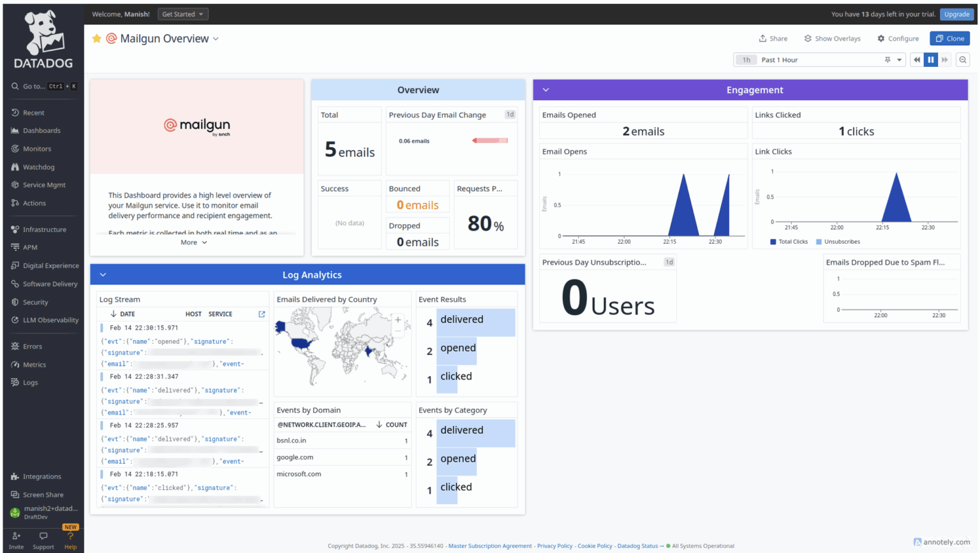Toggle the dashboard favorite star
Image resolution: width=980 pixels, height=553 pixels.
[x=96, y=38]
